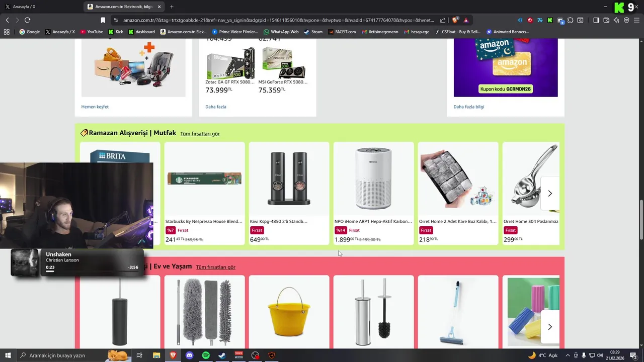
Task: Close the Amazon.com.tr tab
Action: click(x=159, y=7)
